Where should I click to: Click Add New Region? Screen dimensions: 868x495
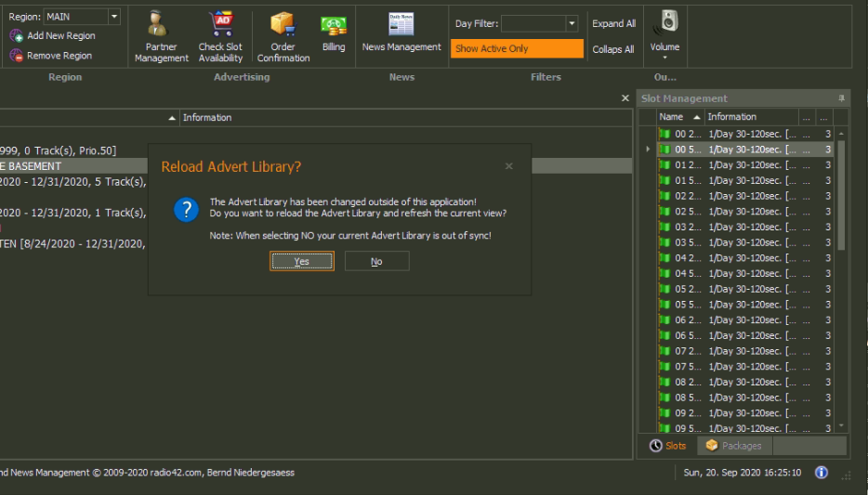pyautogui.click(x=53, y=36)
